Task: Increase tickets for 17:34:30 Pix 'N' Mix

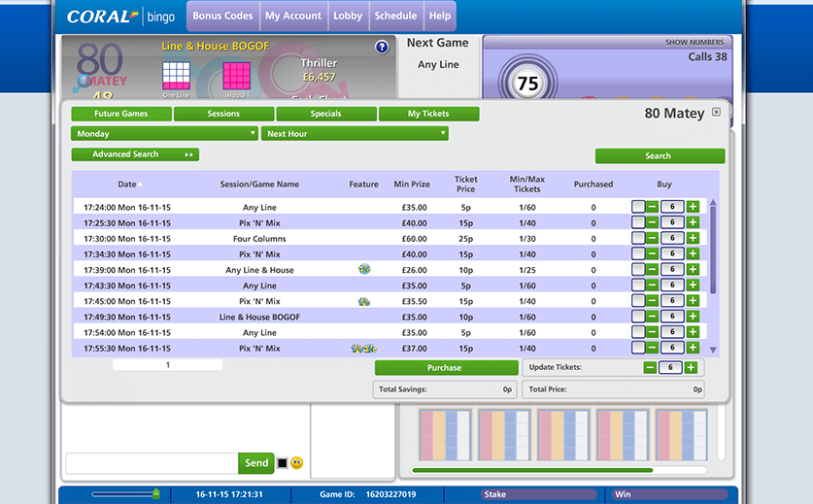Action: (693, 253)
